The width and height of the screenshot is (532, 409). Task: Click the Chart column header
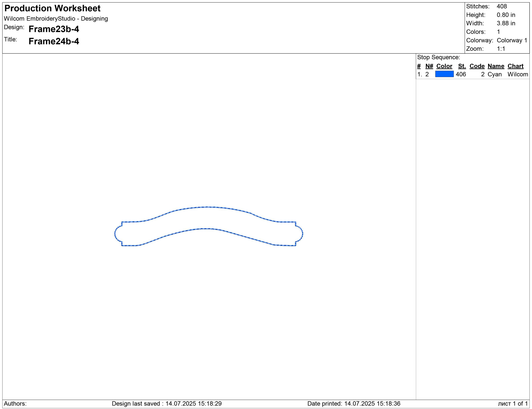[515, 66]
